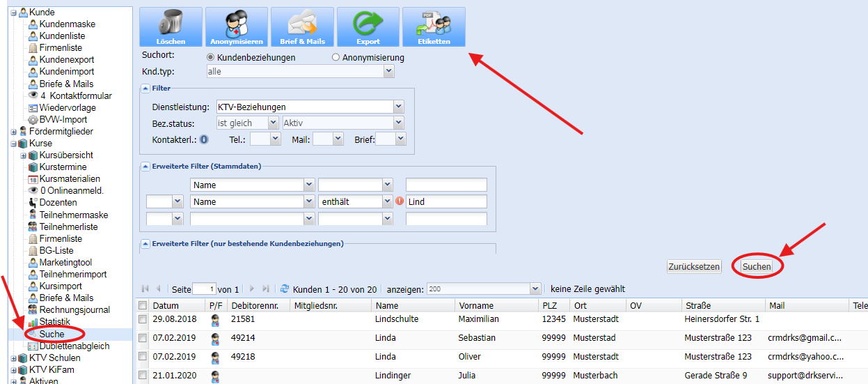This screenshot has width=868, height=384.
Task: Click the Anonymisieren toolbar button
Action: pos(237,27)
